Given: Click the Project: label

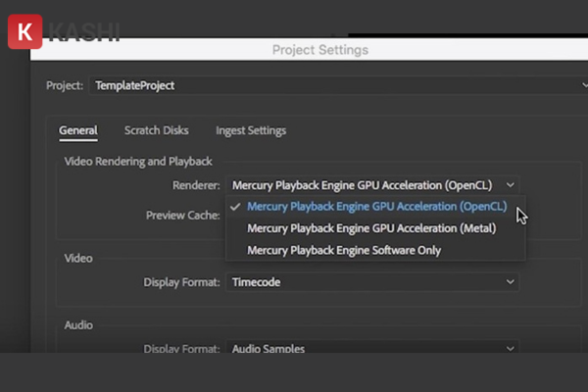Looking at the screenshot, I should 65,85.
